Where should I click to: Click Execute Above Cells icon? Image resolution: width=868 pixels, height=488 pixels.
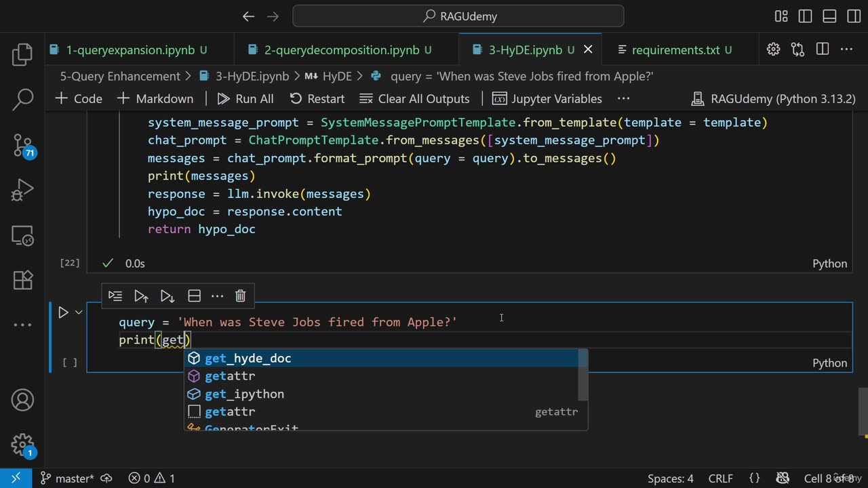click(141, 296)
